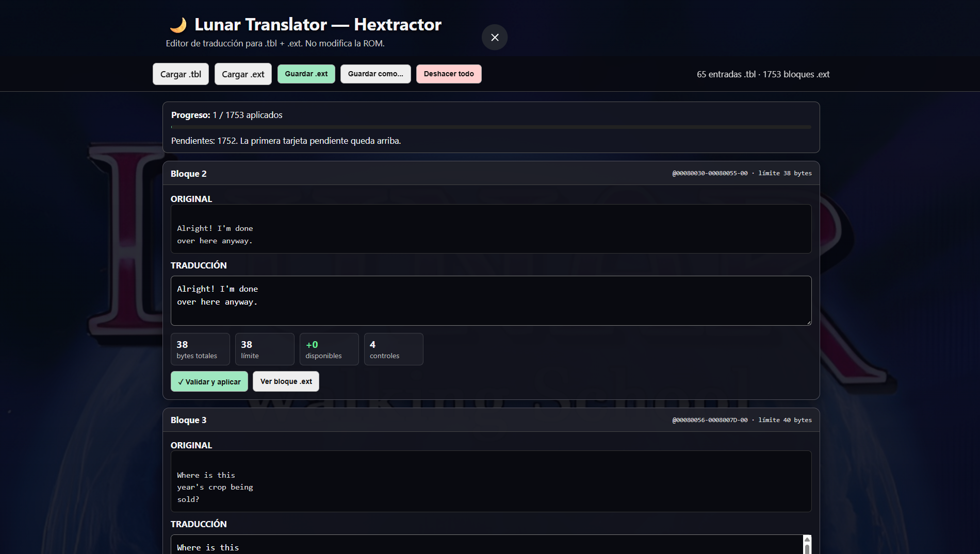Click the Bloque 3 translation text area
The width and height of the screenshot is (980, 554).
[487, 544]
